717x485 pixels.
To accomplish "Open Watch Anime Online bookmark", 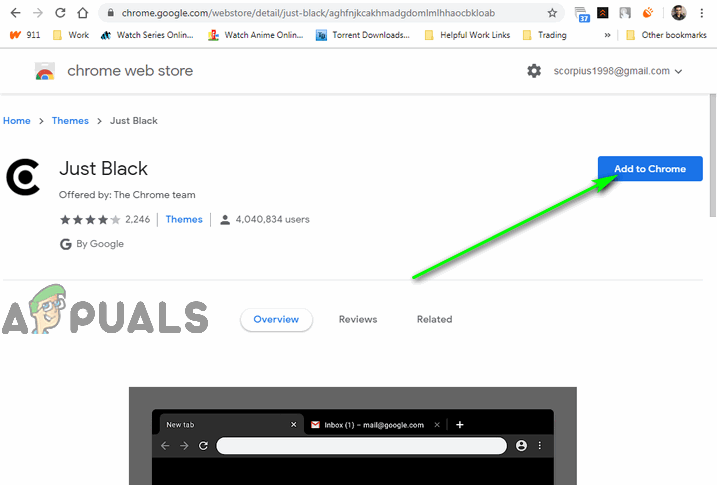I will click(255, 35).
